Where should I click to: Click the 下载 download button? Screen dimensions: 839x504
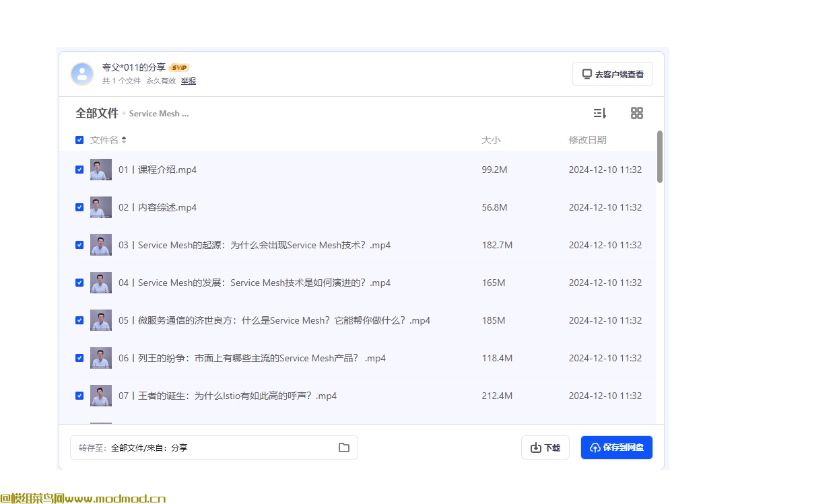545,447
